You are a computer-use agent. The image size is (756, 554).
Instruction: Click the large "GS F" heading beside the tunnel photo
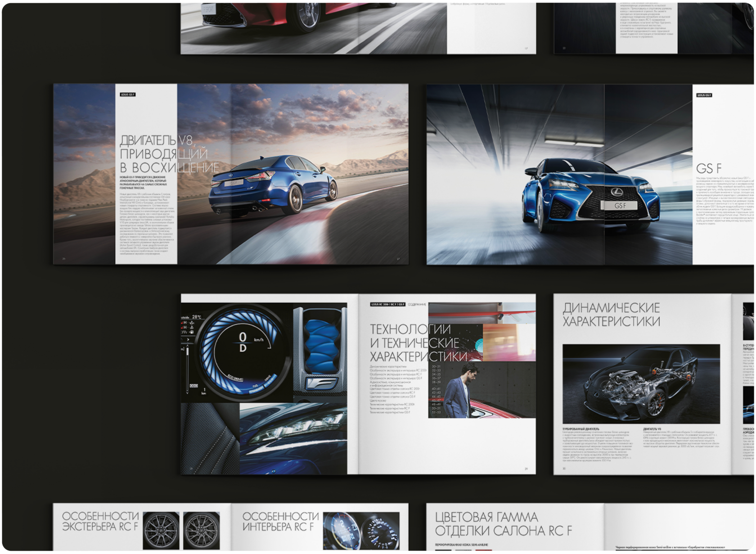tap(709, 168)
